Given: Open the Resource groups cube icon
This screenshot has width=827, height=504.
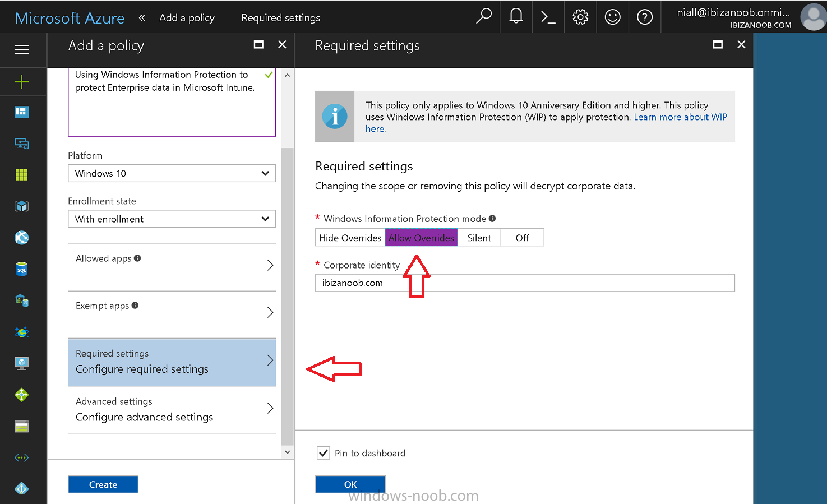Looking at the screenshot, I should (x=21, y=206).
